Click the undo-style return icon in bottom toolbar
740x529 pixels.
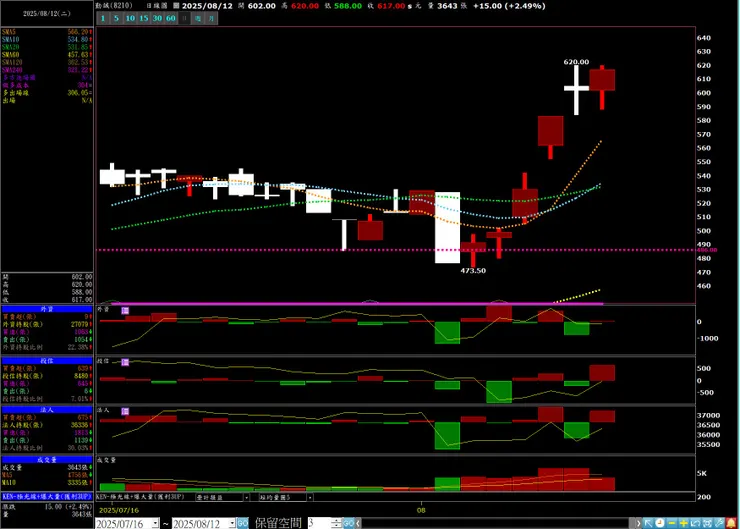695,523
